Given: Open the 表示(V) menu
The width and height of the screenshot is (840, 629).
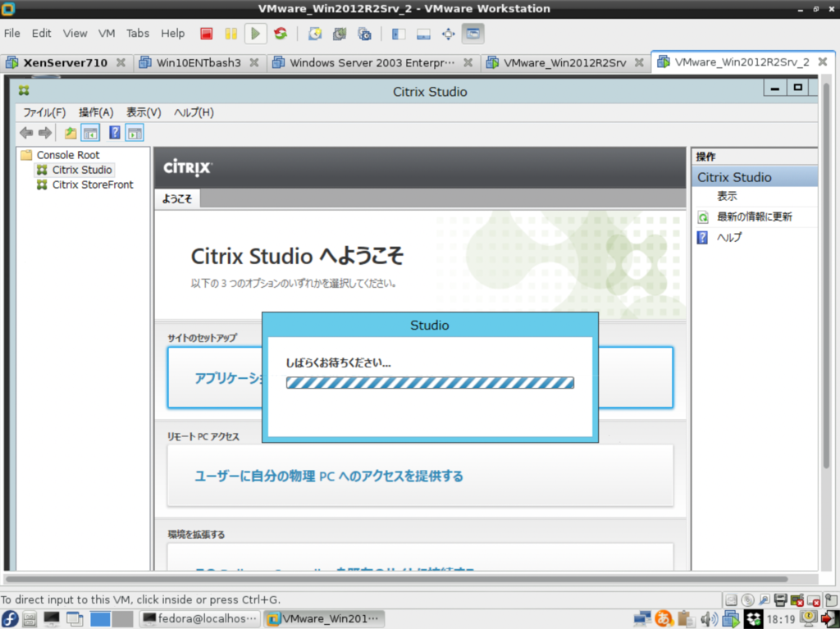Looking at the screenshot, I should tap(144, 112).
